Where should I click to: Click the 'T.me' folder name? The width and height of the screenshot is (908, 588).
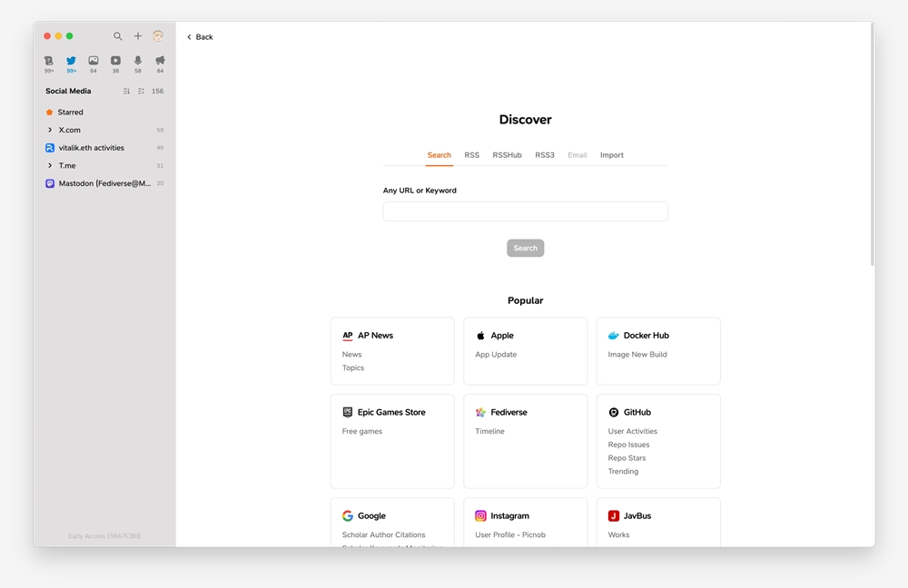click(x=67, y=165)
